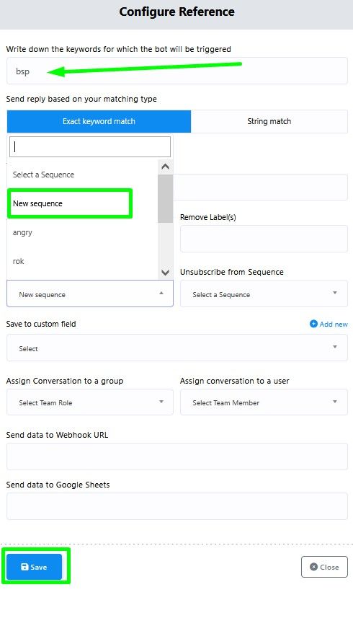Expand the Save to custom field dropdown
Image resolution: width=353 pixels, height=644 pixels.
coord(177,348)
